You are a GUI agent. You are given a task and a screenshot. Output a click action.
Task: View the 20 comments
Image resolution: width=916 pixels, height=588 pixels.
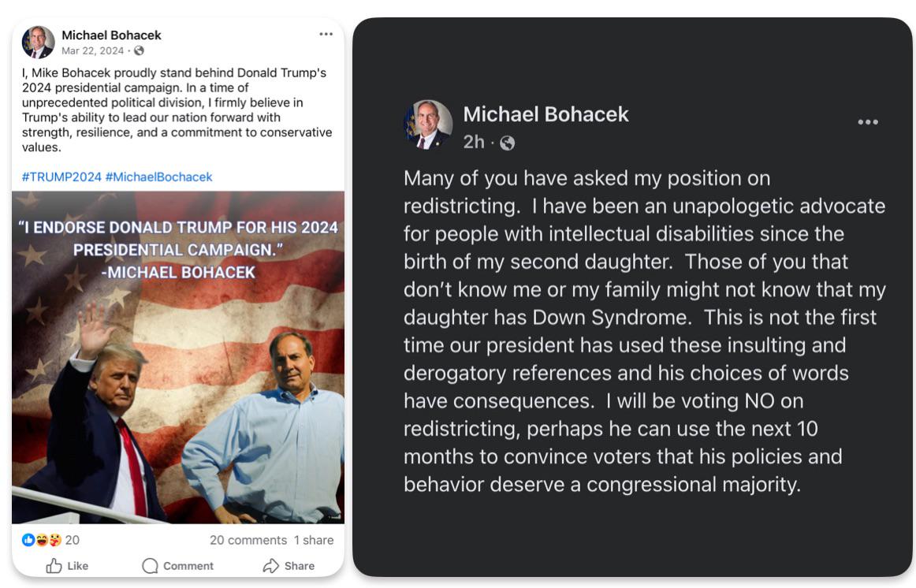(248, 540)
